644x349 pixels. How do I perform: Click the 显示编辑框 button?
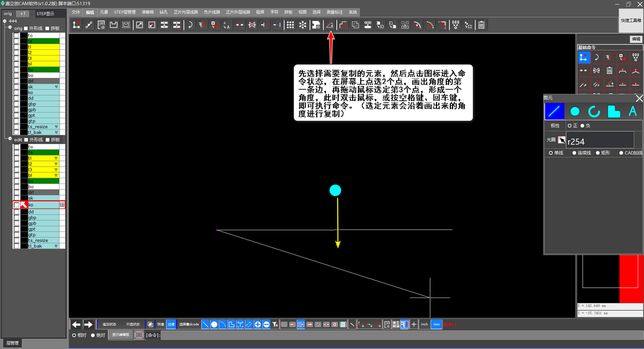click(121, 335)
